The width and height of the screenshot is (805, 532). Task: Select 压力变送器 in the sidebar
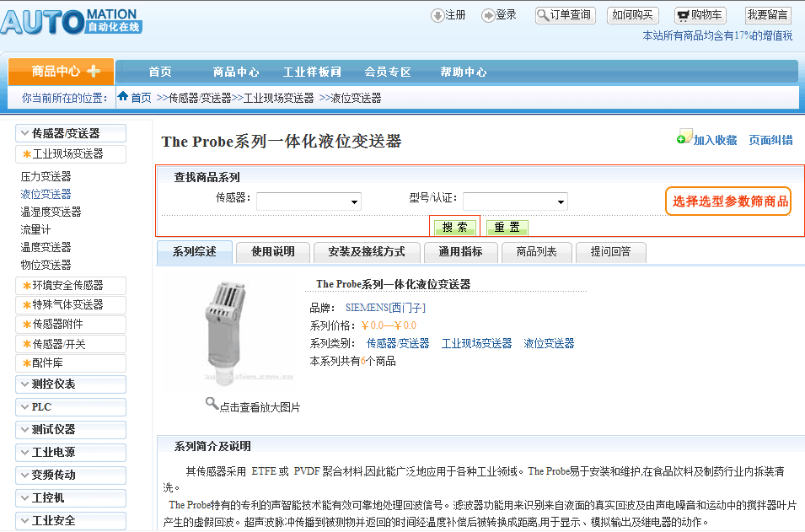coord(46,177)
